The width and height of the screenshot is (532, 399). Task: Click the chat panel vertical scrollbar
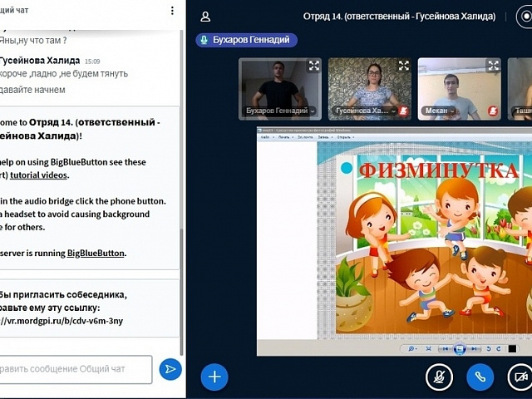click(181, 292)
